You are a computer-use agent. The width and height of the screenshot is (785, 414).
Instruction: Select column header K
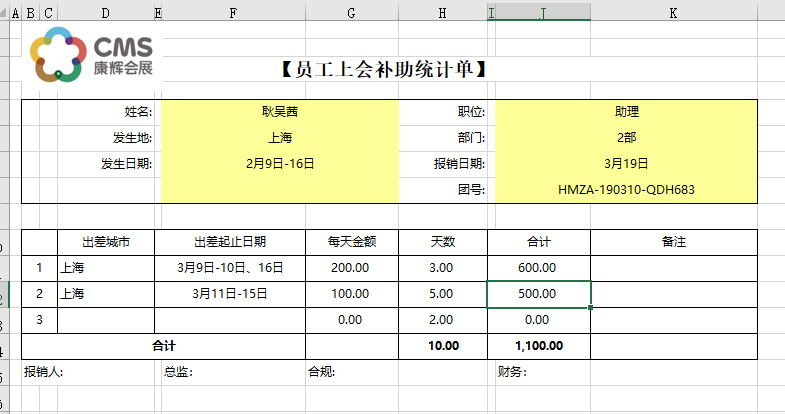coord(673,12)
